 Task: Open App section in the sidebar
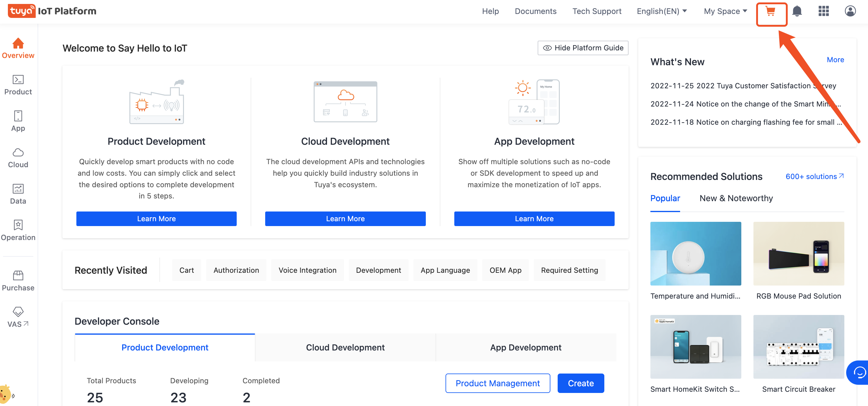point(18,121)
